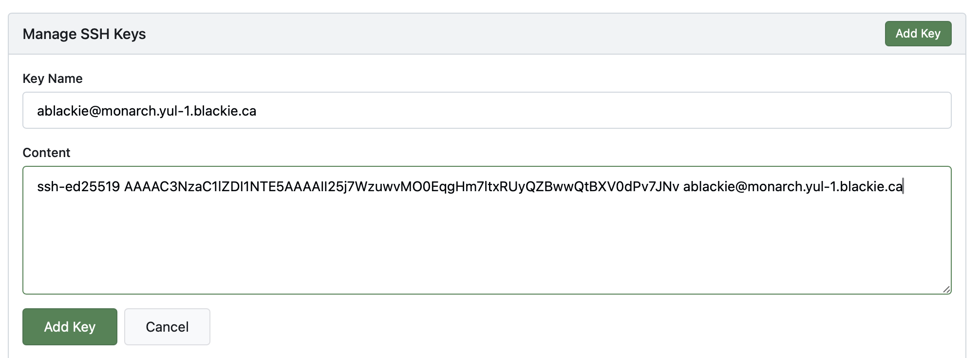Click the "Key Name" field label

coord(53,79)
